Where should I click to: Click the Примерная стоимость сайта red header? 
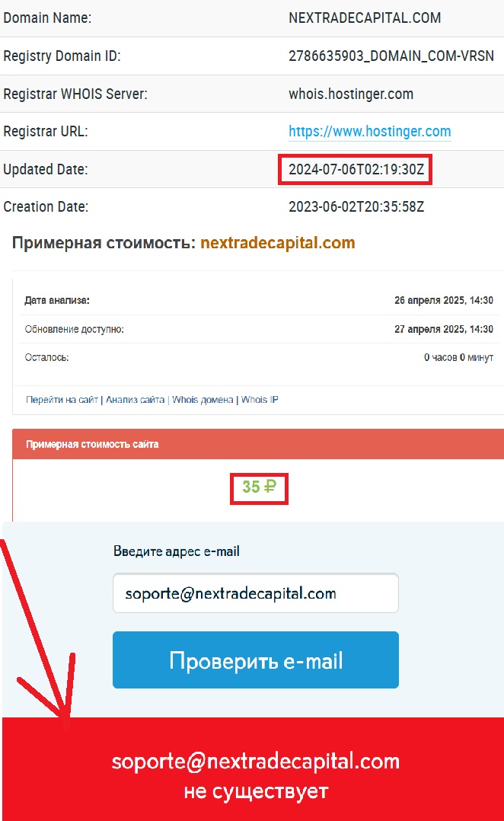pos(258,444)
